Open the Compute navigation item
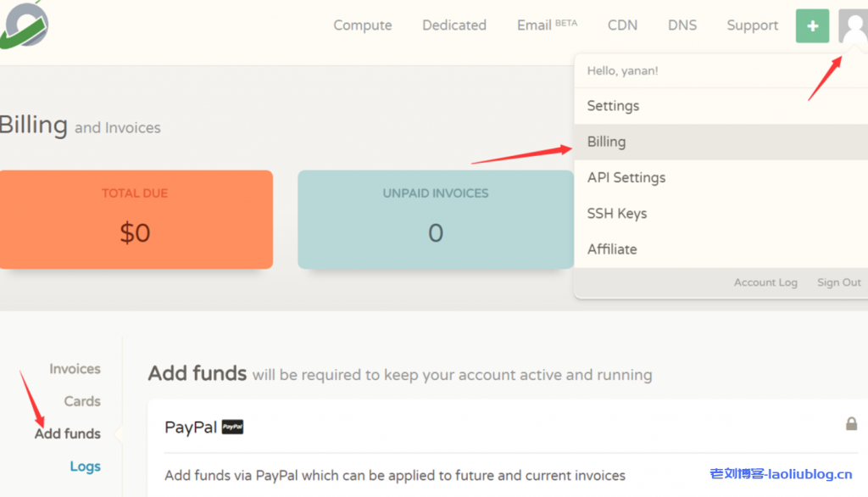 [362, 25]
